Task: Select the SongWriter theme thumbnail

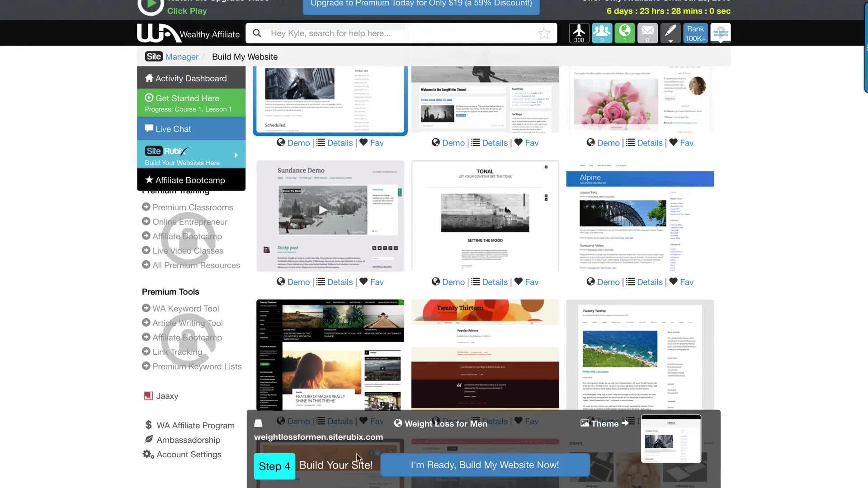Action: click(x=485, y=99)
